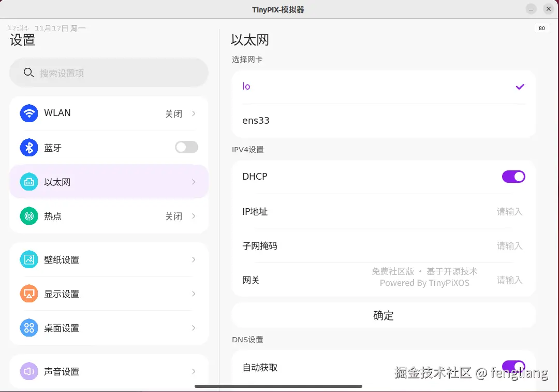
Task: Select the Wallpaper settings (壁纸设置) icon
Action: (x=28, y=259)
